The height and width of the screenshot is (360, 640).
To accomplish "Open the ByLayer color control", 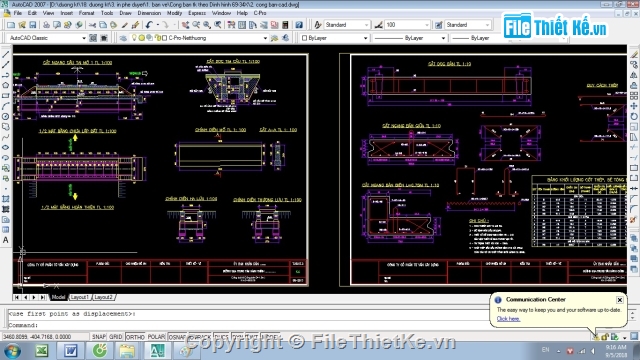I will pos(335,38).
